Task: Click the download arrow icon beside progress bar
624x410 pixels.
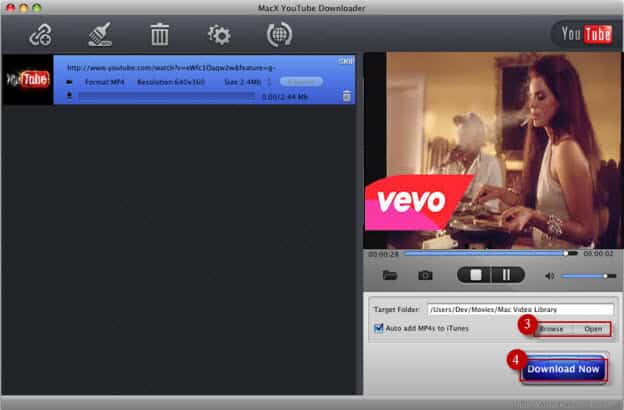Action: click(70, 96)
